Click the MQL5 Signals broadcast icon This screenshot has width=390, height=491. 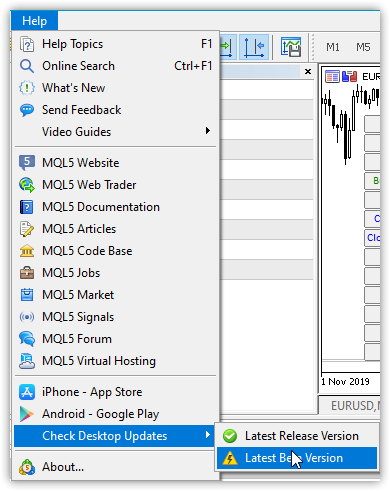[x=27, y=317]
